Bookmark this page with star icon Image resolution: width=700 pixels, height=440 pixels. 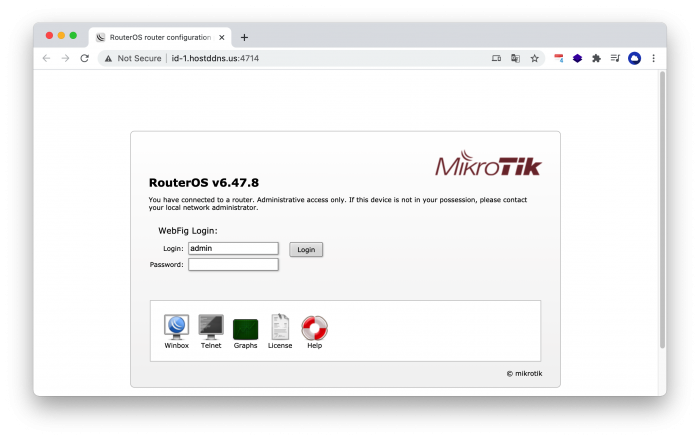[534, 58]
